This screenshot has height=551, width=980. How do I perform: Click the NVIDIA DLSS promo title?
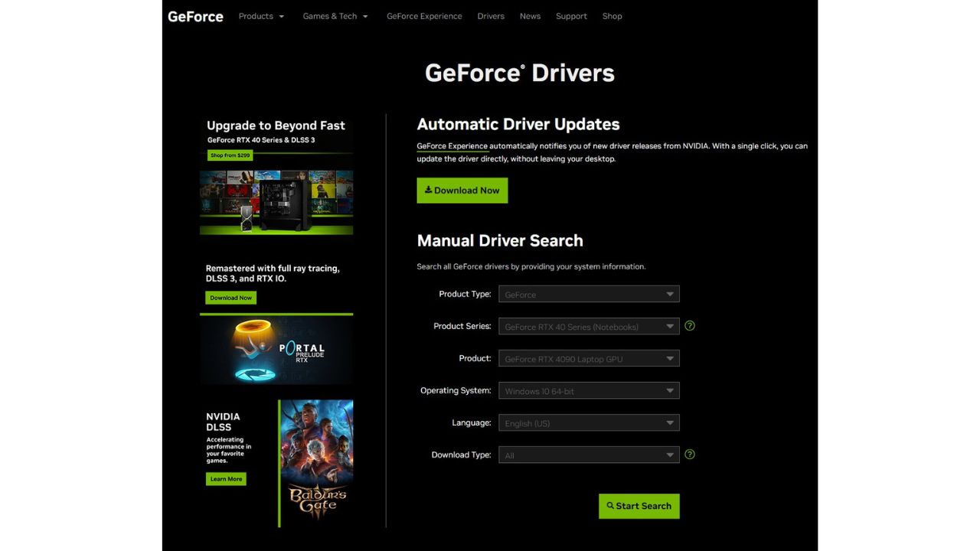[223, 422]
